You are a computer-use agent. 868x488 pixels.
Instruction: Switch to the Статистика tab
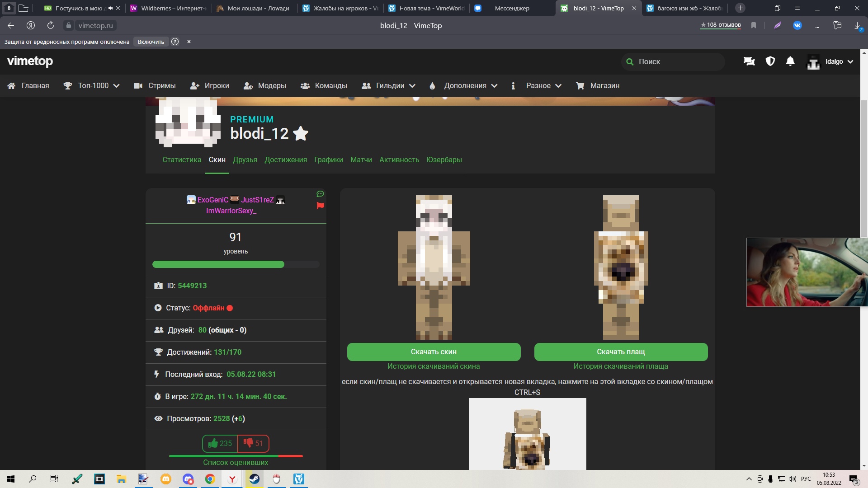(182, 160)
